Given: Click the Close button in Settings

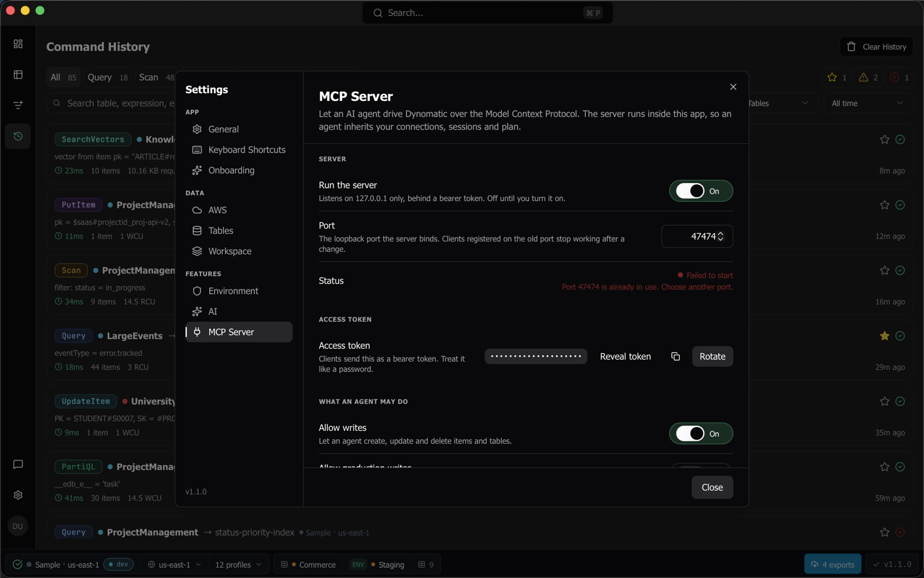Looking at the screenshot, I should [x=712, y=487].
